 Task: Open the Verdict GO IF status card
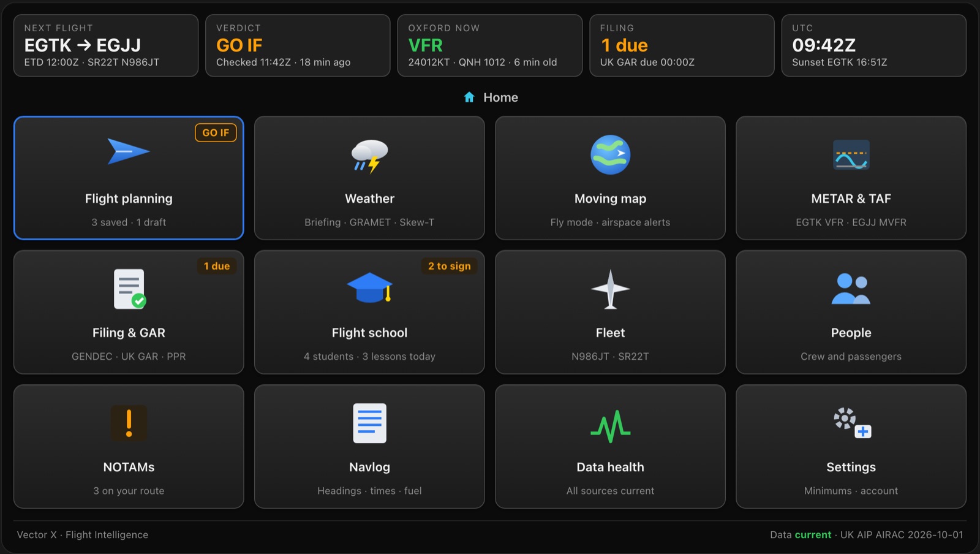click(298, 45)
